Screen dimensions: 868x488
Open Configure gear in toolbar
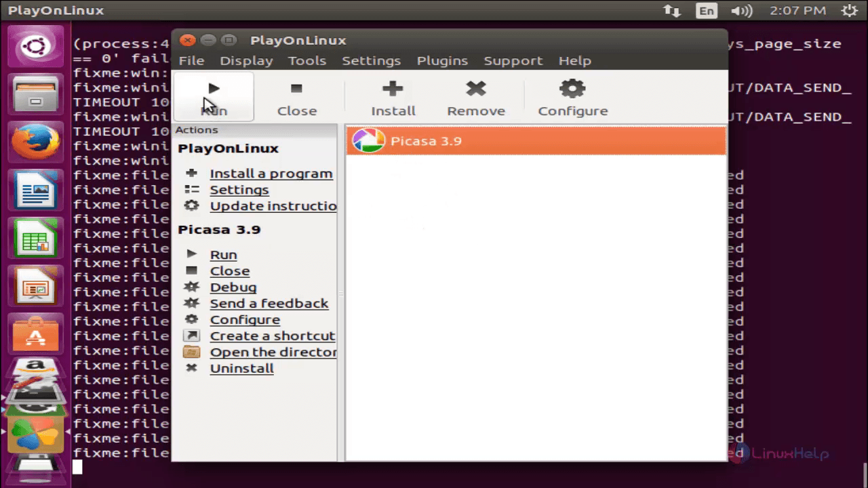click(x=572, y=88)
